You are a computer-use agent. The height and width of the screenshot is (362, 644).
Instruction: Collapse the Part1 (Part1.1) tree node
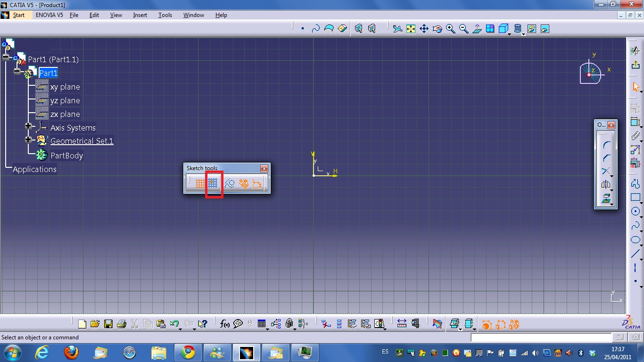click(6, 57)
